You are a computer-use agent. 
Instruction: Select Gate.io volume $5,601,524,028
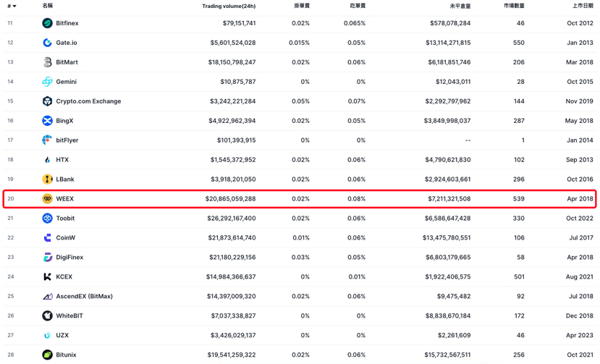point(233,43)
